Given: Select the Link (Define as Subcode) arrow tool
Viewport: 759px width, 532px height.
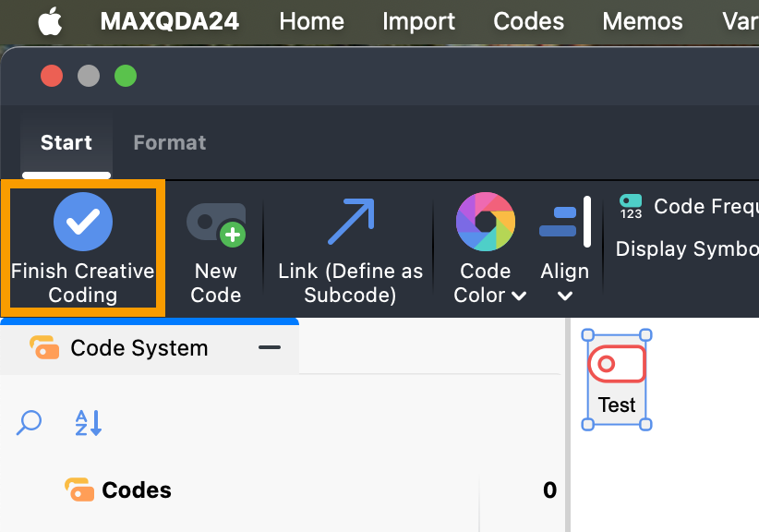Looking at the screenshot, I should pyautogui.click(x=350, y=222).
